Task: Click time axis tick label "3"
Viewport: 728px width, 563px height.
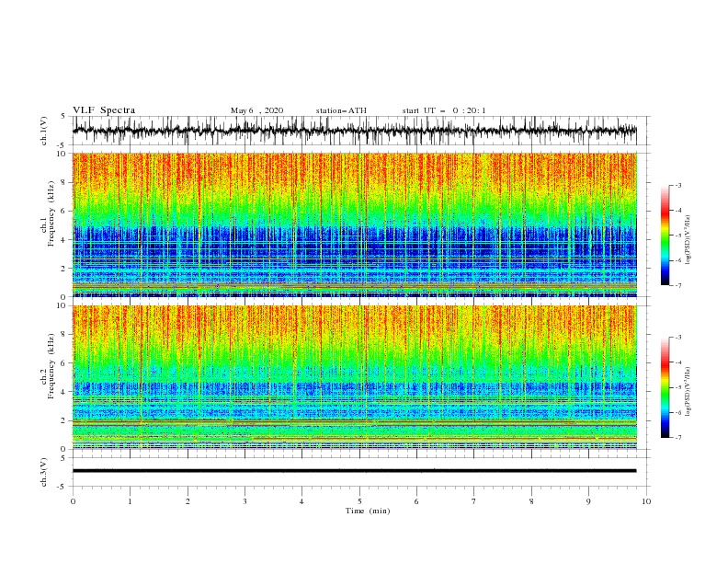Action: 245,501
